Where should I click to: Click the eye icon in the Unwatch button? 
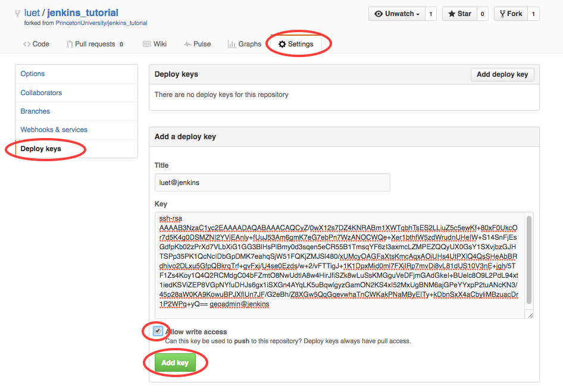pyautogui.click(x=379, y=14)
